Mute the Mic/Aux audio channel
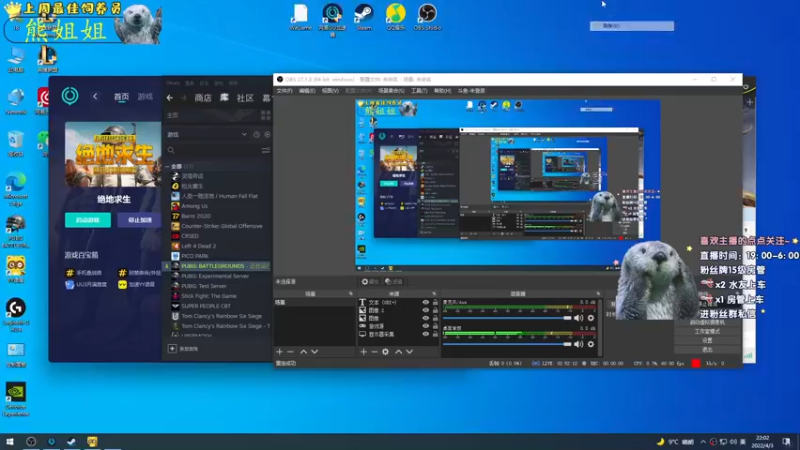 579,318
